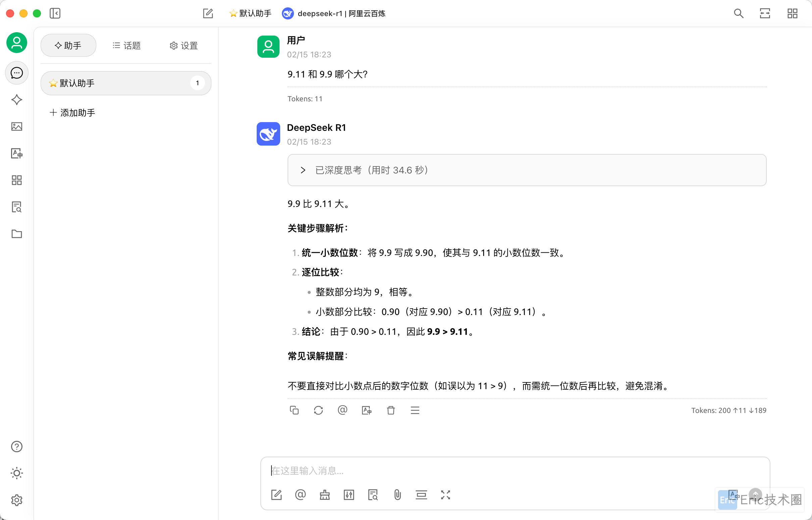Click the default assistant title label
The width and height of the screenshot is (812, 520).
tap(250, 13)
